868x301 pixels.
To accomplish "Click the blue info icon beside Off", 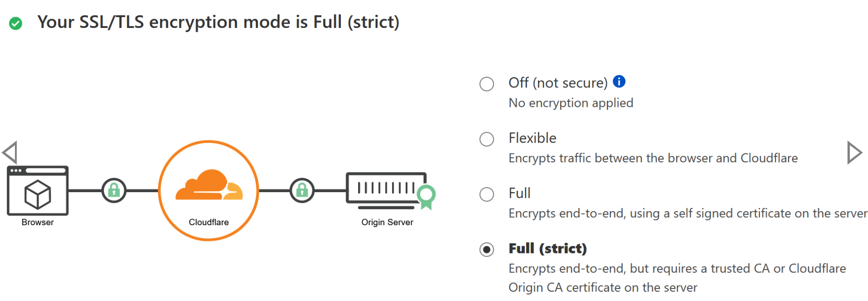I will pyautogui.click(x=619, y=81).
